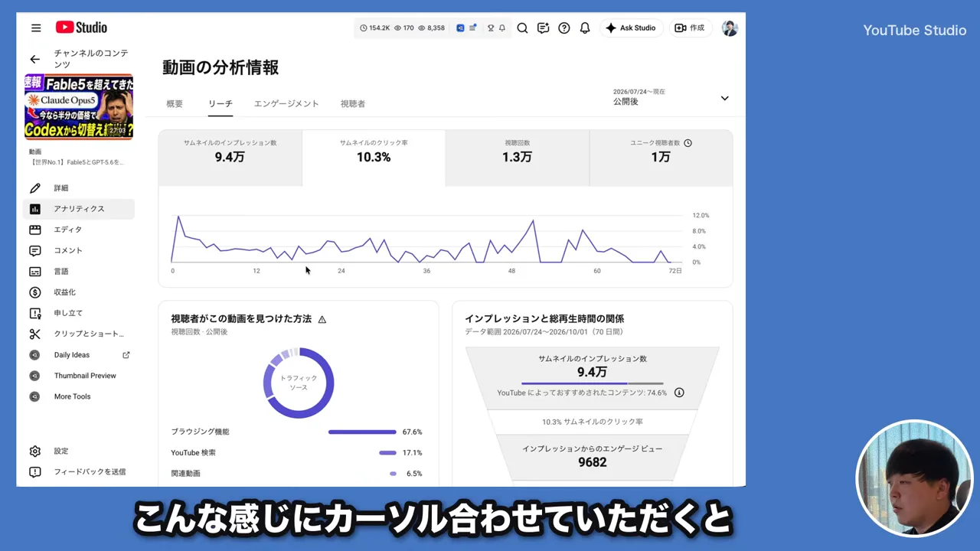980x551 pixels.
Task: Open the エンゲージメント tab
Action: pos(286,103)
